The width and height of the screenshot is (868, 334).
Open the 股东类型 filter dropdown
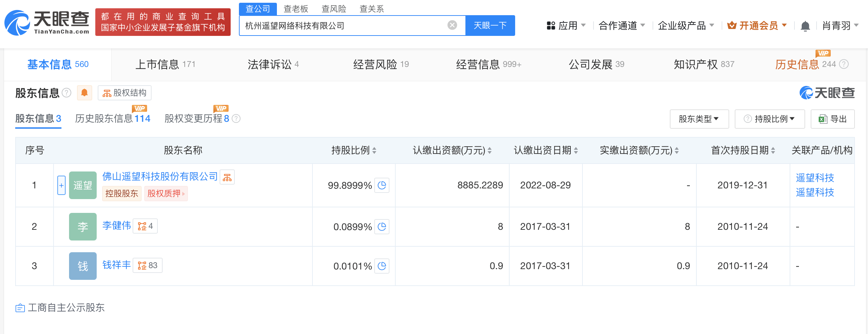tap(699, 119)
